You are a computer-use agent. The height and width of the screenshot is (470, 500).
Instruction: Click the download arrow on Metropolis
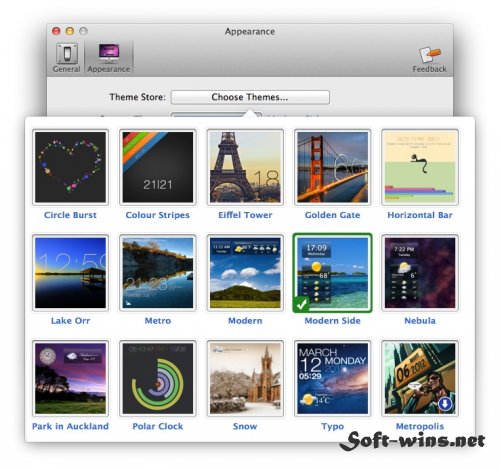point(445,404)
